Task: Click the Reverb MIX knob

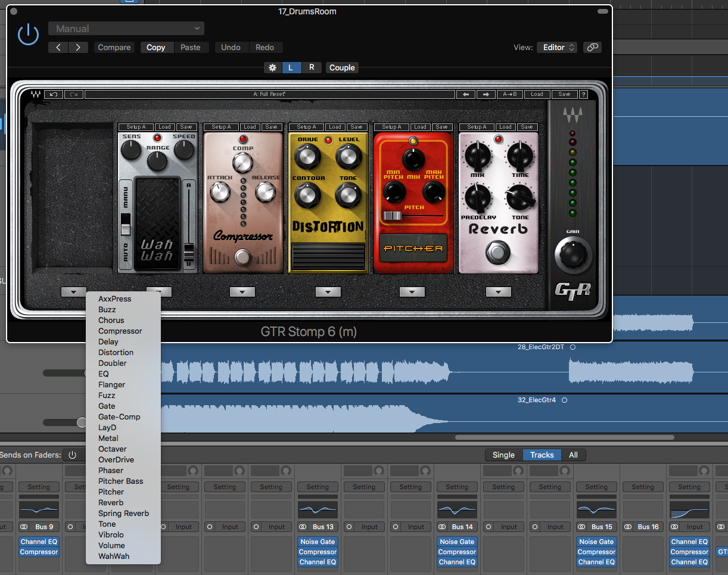Action: click(x=478, y=156)
